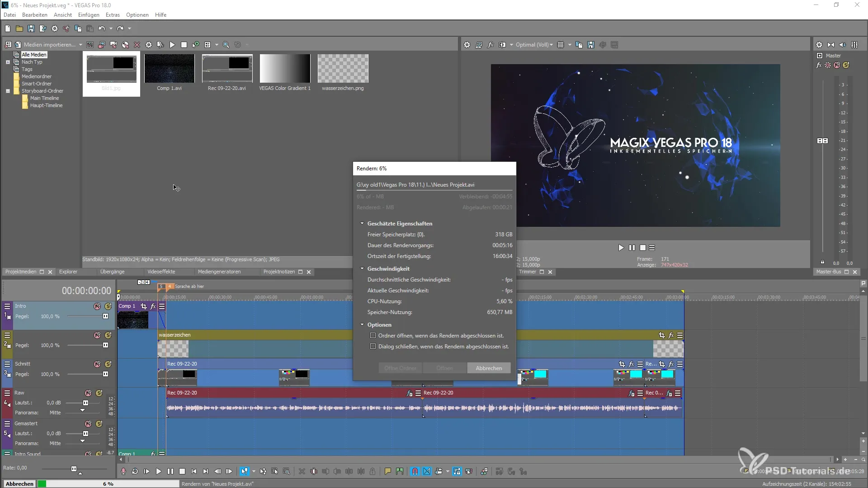Click the red X remove media icon
Screen dimensions: 868x488
pyautogui.click(x=137, y=45)
